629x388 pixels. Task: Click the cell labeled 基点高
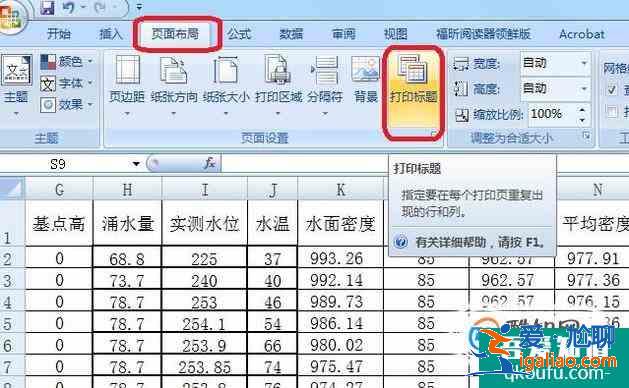[x=59, y=223]
